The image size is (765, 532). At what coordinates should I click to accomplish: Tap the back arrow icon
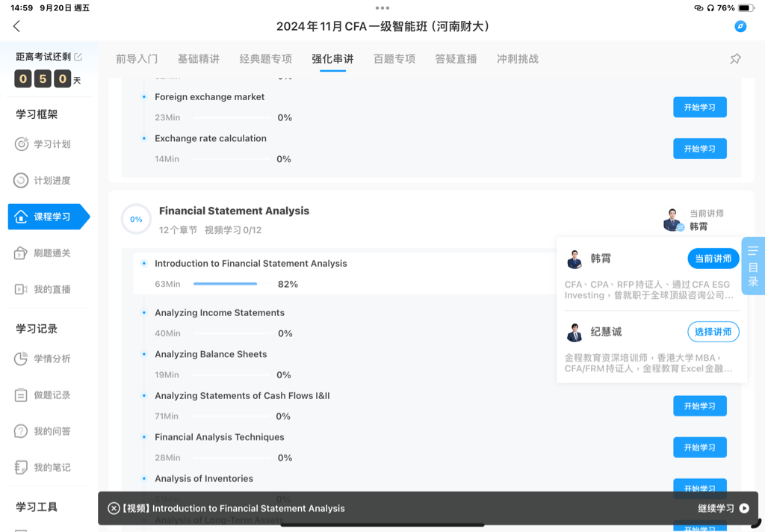[16, 26]
